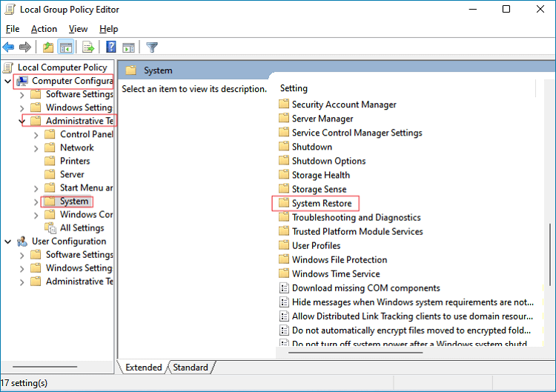Switch to the Extended tab
Viewport: 556px width, 392px height.
143,368
